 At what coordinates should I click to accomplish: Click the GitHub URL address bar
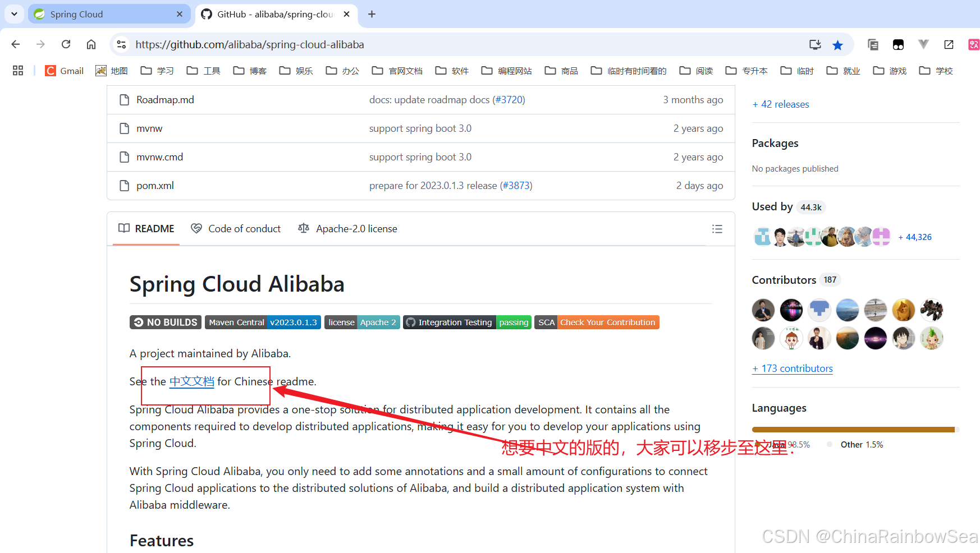(x=250, y=44)
